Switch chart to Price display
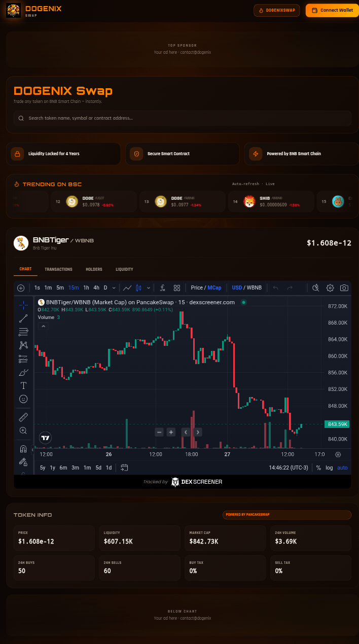 pyautogui.click(x=197, y=288)
